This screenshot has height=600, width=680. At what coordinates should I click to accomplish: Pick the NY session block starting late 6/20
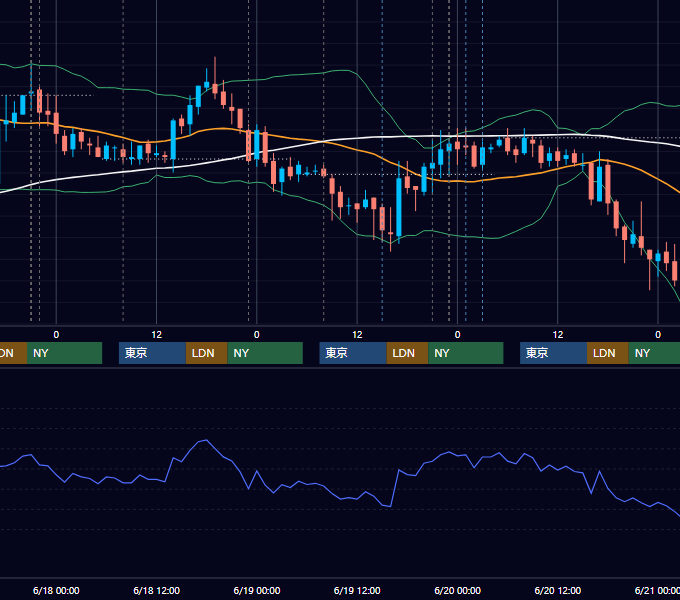654,353
